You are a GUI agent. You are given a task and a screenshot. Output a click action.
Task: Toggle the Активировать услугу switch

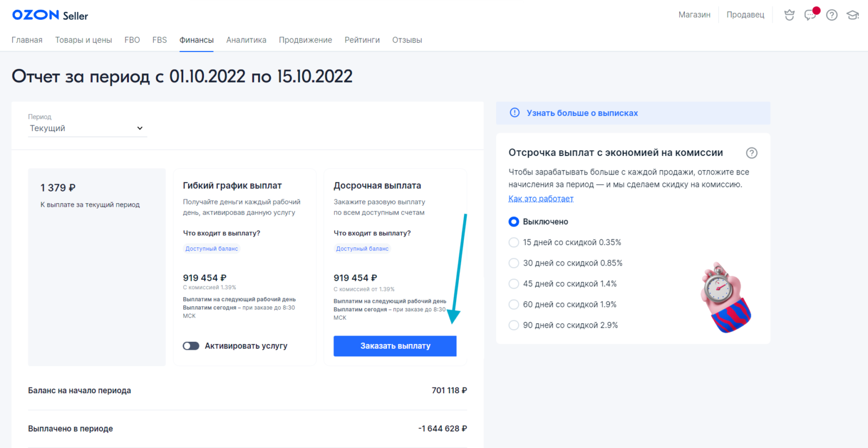191,346
